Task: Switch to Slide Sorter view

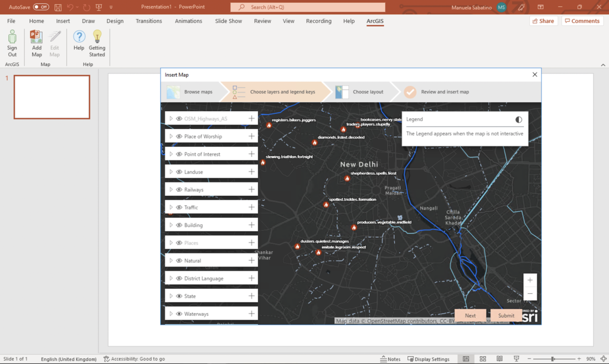Action: (x=483, y=359)
